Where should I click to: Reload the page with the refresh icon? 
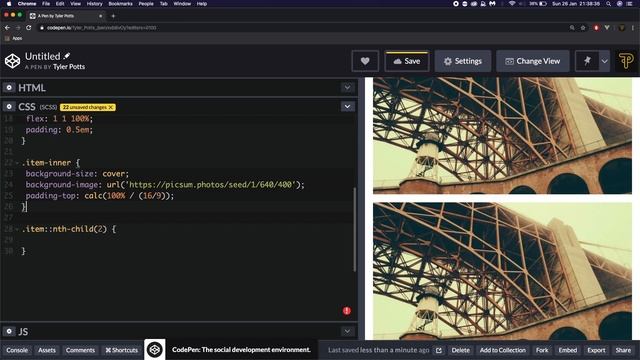point(29,28)
